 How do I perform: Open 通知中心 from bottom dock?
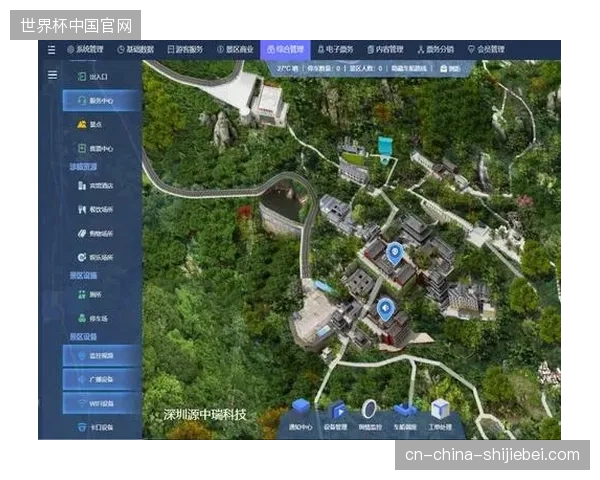(x=300, y=415)
